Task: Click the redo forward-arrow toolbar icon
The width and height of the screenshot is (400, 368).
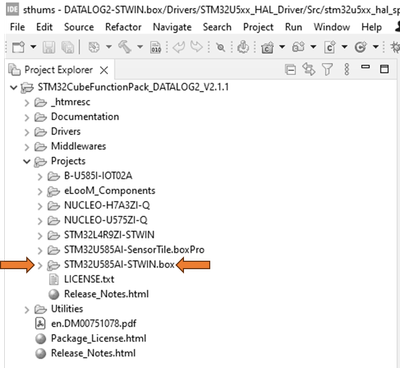Action: pyautogui.click(x=196, y=47)
